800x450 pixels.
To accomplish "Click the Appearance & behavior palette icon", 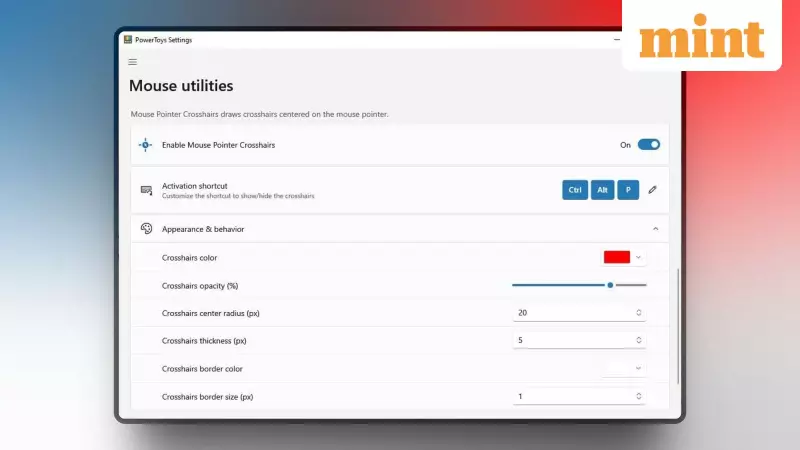I will click(x=146, y=229).
